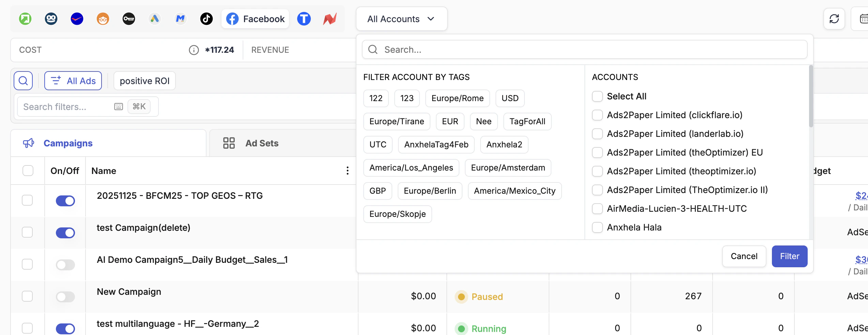This screenshot has height=335, width=868.
Task: Select the America/Los_Angeles tag
Action: point(411,168)
